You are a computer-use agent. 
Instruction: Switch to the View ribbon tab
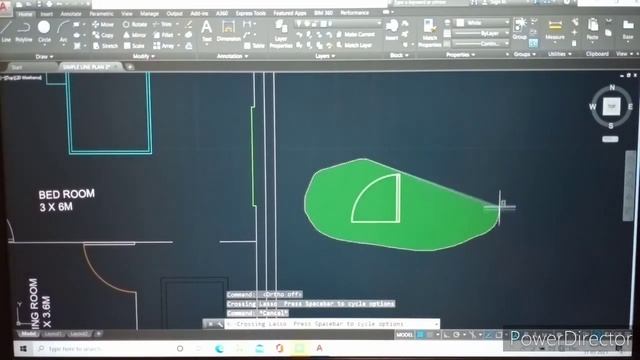127,14
